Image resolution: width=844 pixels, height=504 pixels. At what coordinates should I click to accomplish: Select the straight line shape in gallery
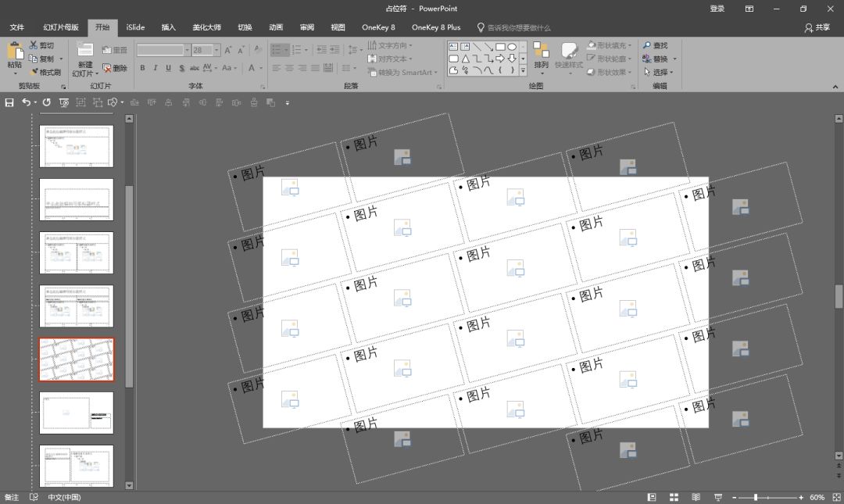[x=477, y=47]
